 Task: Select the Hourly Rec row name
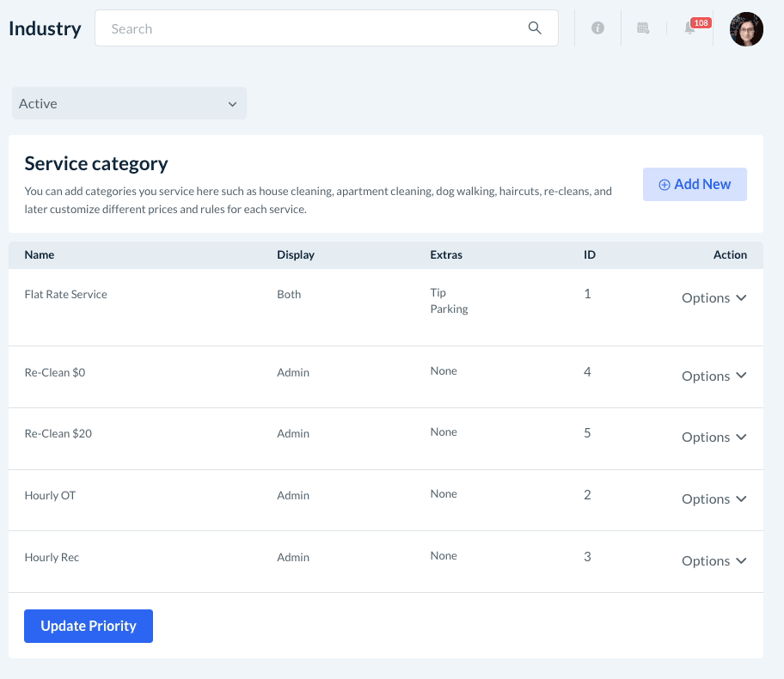pos(52,558)
